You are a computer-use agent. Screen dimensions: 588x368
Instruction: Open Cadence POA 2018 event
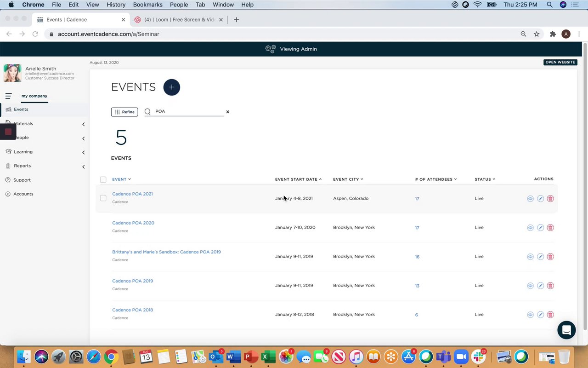[132, 310]
